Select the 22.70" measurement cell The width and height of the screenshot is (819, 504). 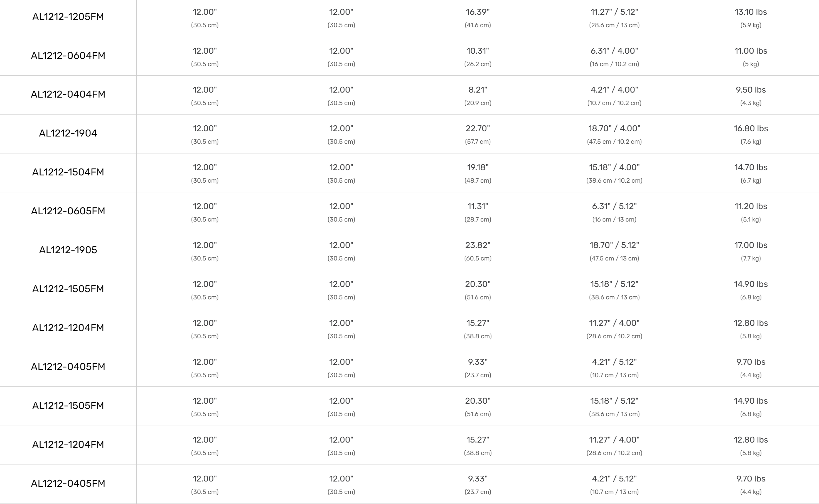[477, 128]
